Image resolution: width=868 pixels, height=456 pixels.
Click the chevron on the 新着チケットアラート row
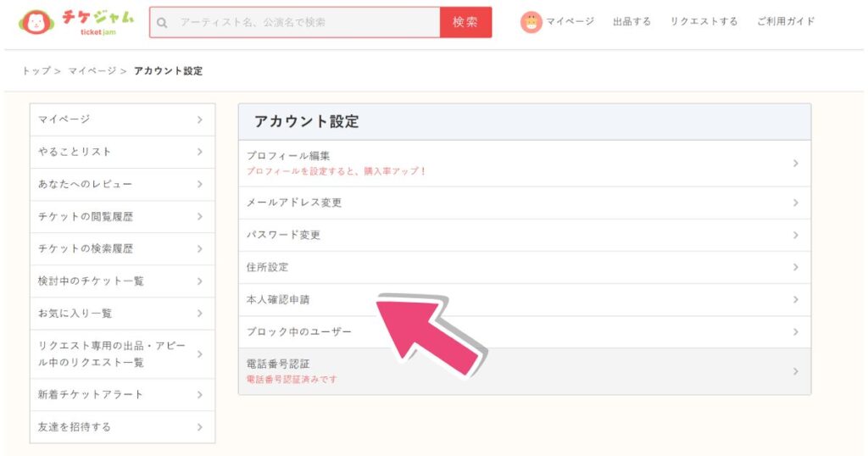tap(200, 395)
